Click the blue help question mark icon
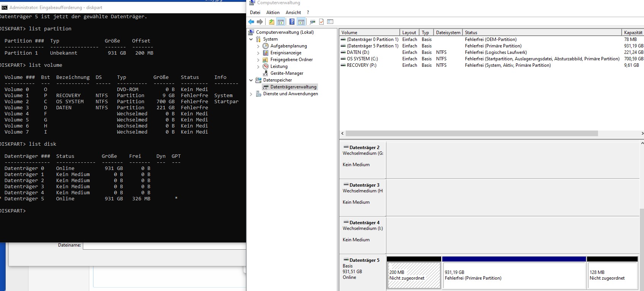 292,22
